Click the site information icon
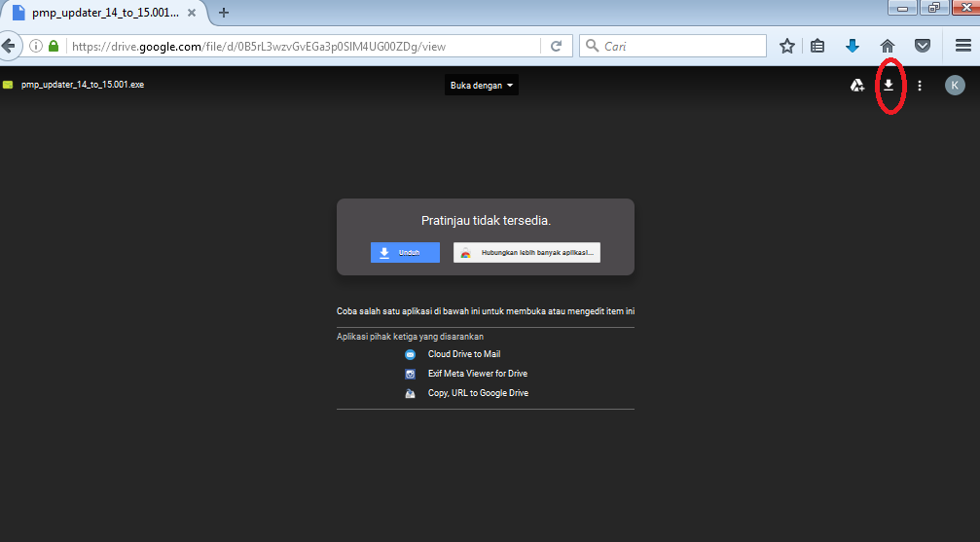Viewport: 980px width, 542px height. 36,46
